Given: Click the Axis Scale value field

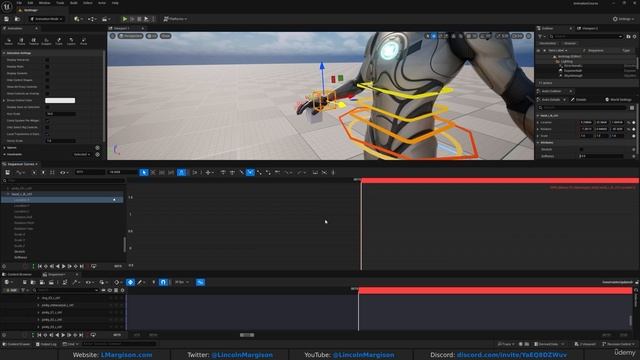Looking at the screenshot, I should click(61, 114).
